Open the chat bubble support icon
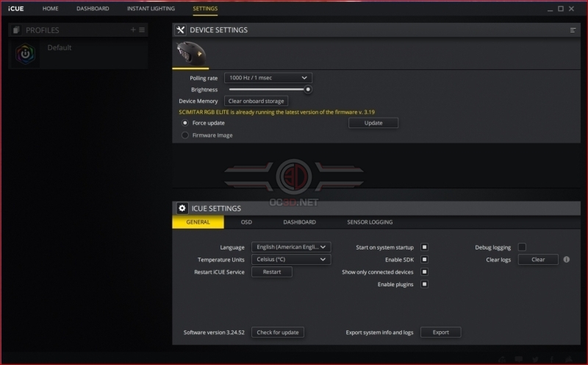The width and height of the screenshot is (588, 365). pos(519,360)
